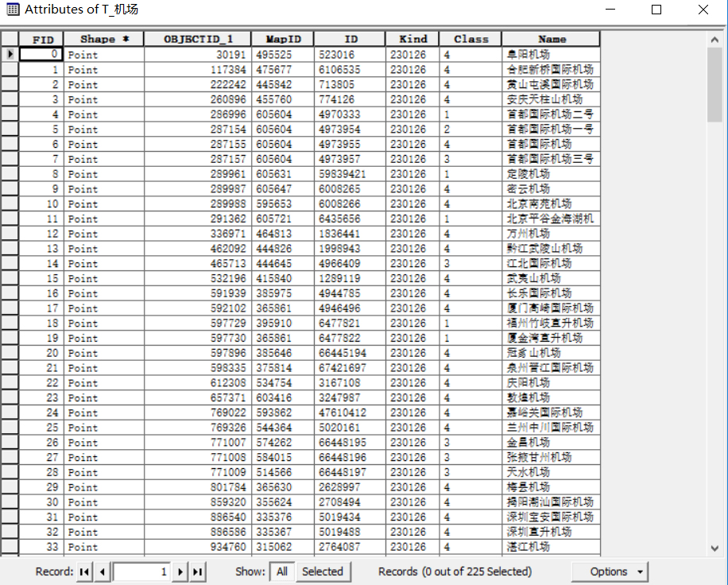Select row with FID 5 via row selector

pyautogui.click(x=10, y=129)
